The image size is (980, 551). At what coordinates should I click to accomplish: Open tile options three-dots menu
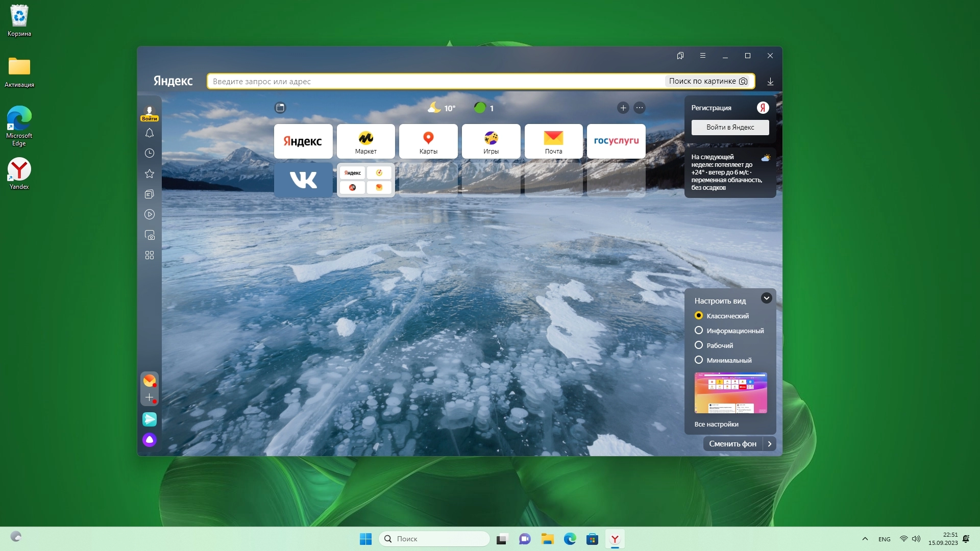pos(639,108)
